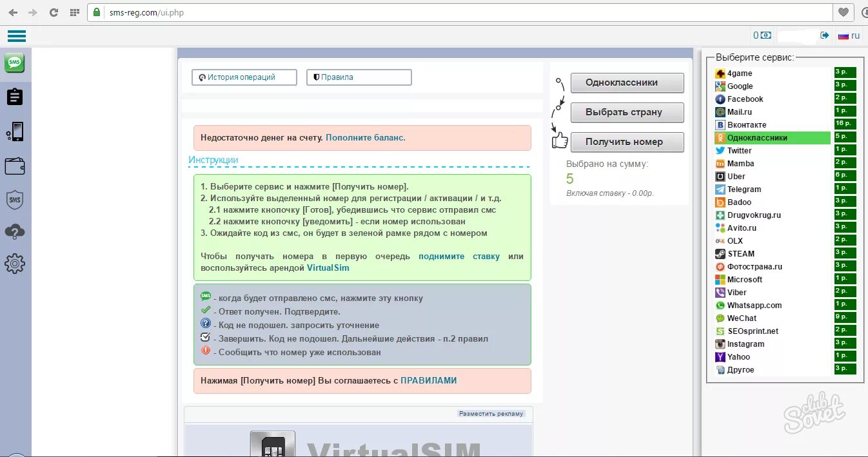Click the 16 р. price next to Вконтакте
Screen dimensions: 868x457
point(845,124)
